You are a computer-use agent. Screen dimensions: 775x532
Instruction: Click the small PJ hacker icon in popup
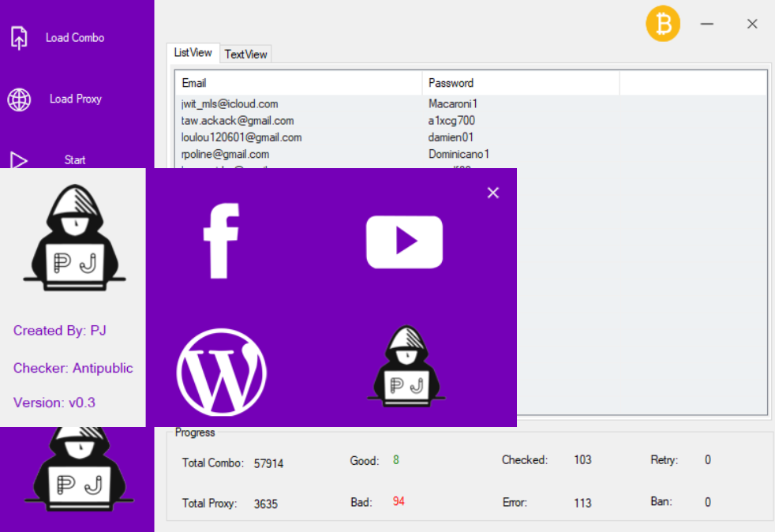click(x=406, y=366)
